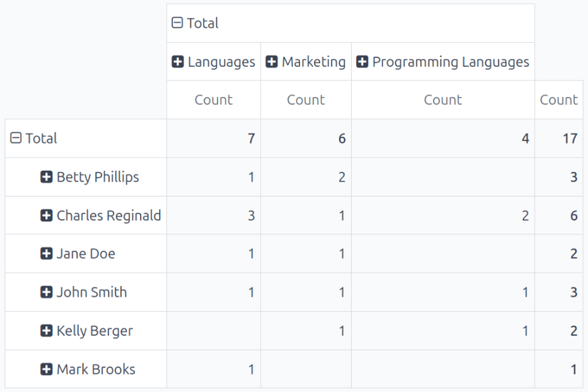Viewport: 588px width, 392px height.
Task: Click Charles Reginald's row total of 6
Action: click(x=559, y=216)
